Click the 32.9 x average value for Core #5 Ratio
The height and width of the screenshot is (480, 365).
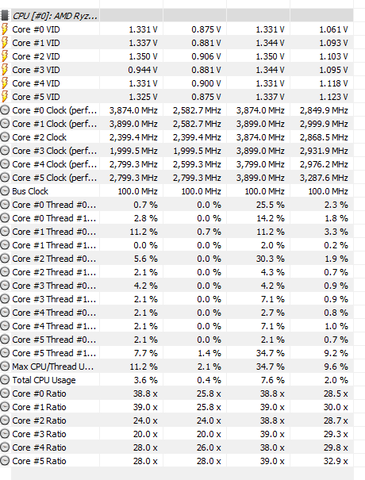pyautogui.click(x=335, y=461)
